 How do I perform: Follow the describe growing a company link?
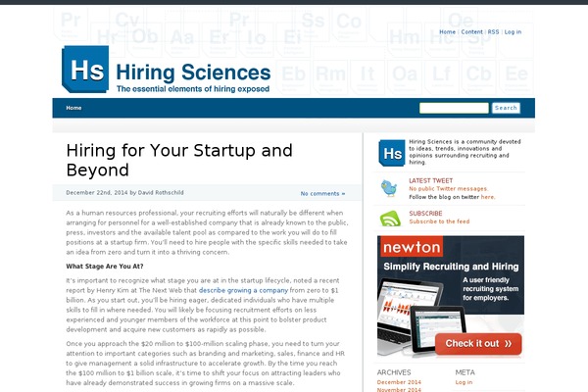point(243,290)
